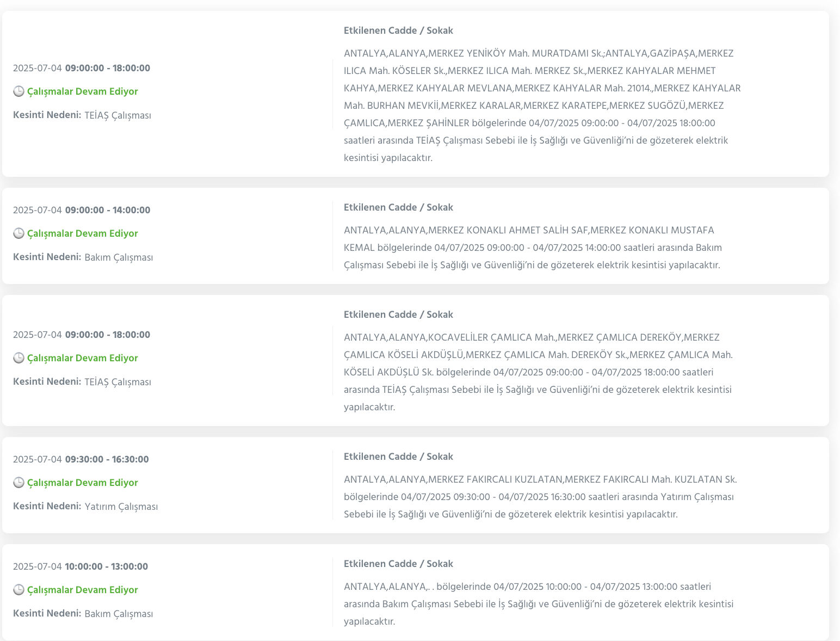Click clock icon in the Yeniköy Muratdamı outage card
The image size is (840, 641).
[18, 91]
